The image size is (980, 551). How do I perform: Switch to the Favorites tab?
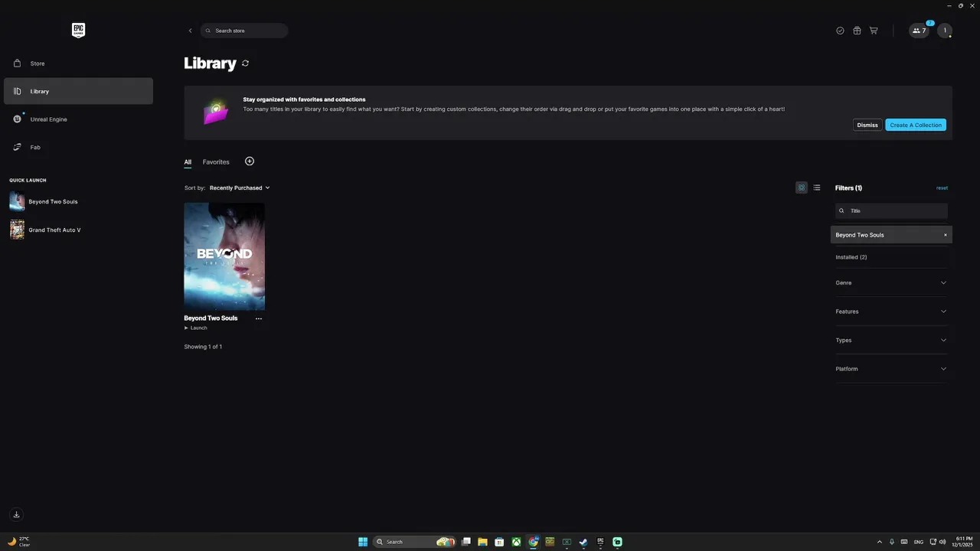click(216, 162)
